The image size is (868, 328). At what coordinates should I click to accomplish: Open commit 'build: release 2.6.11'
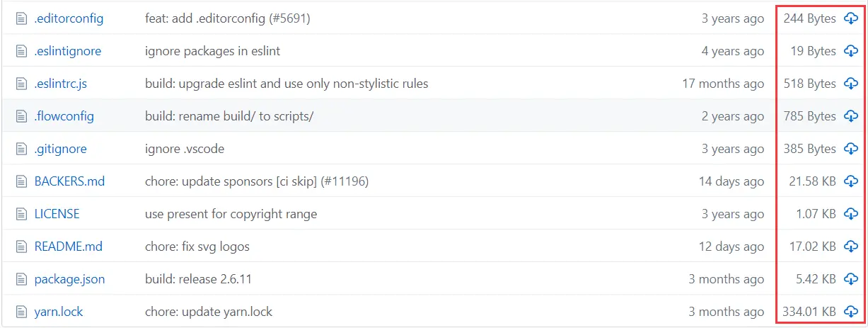(x=198, y=279)
